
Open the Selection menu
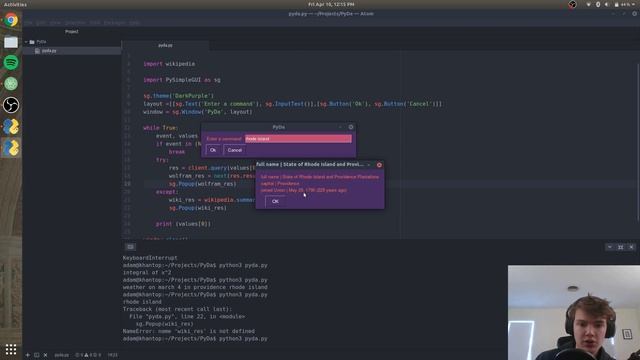coord(75,23)
